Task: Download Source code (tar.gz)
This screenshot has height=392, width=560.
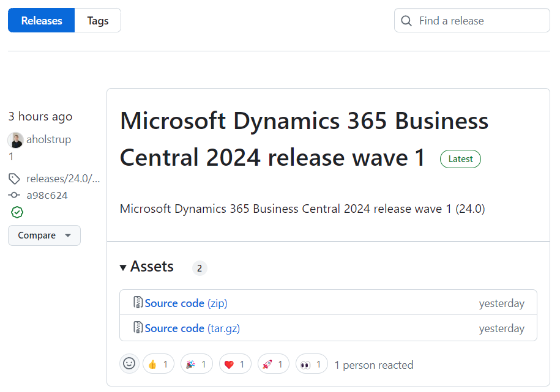Action: [x=192, y=328]
